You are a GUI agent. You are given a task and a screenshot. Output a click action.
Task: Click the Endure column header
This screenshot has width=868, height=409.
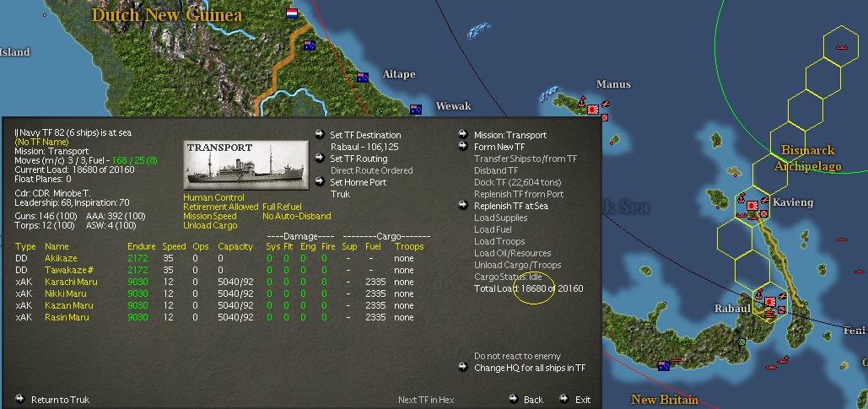click(x=141, y=246)
